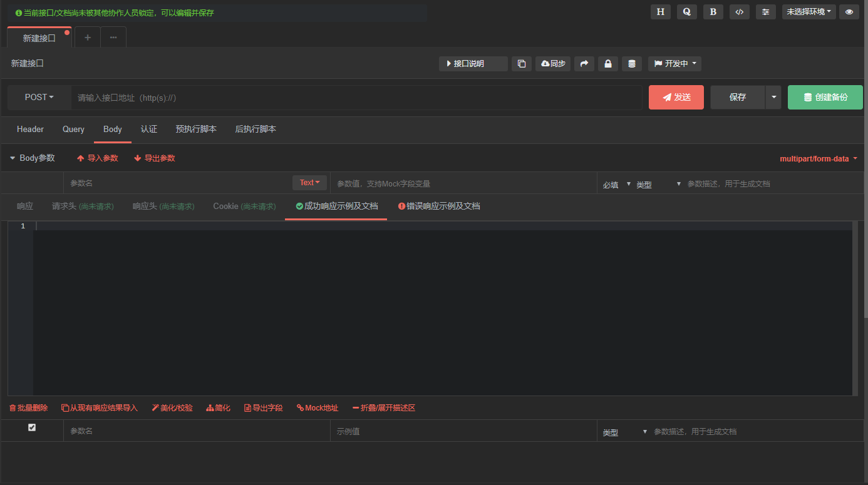Open the 未选择环境 environment dropdown
This screenshot has height=485, width=868.
[x=809, y=12]
